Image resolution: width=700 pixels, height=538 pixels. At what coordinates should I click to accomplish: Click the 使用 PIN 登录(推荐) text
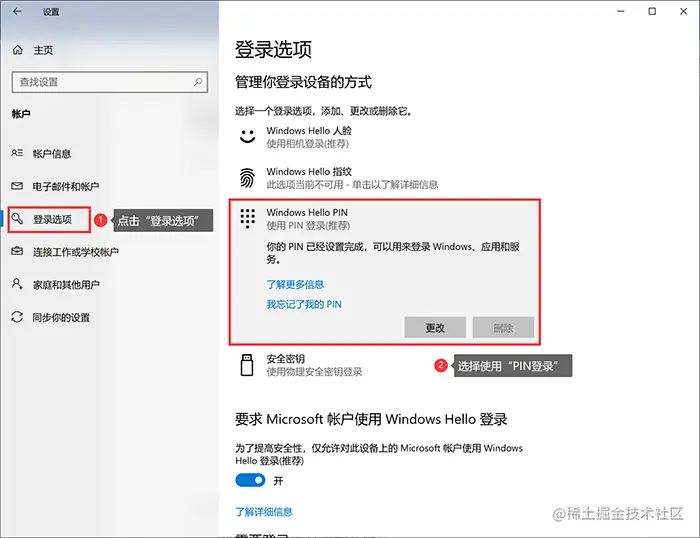(308, 225)
